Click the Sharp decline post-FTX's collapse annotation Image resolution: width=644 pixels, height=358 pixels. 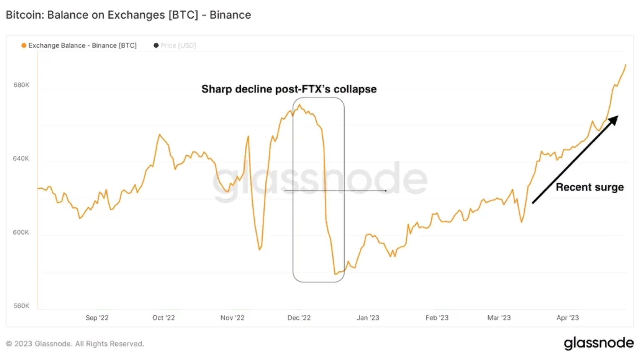289,89
